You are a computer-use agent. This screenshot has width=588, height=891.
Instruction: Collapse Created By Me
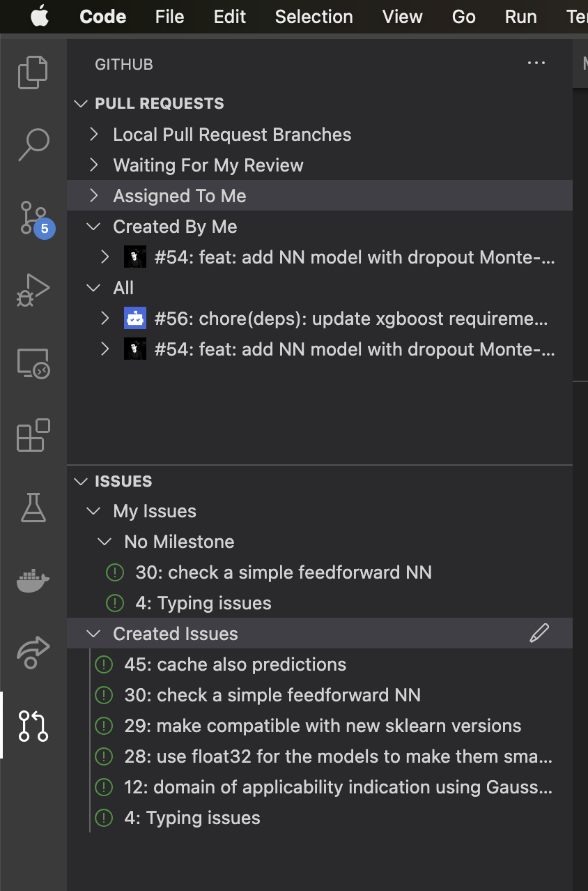[93, 227]
